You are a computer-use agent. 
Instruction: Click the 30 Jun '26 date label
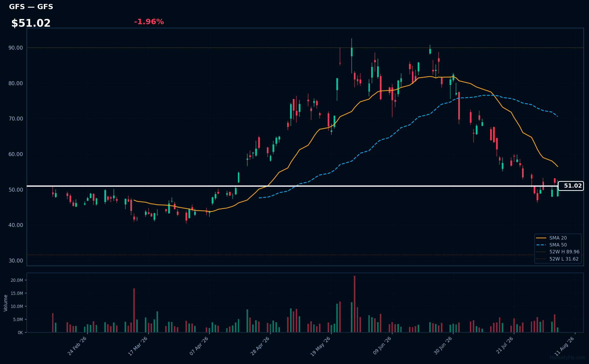[x=443, y=346]
